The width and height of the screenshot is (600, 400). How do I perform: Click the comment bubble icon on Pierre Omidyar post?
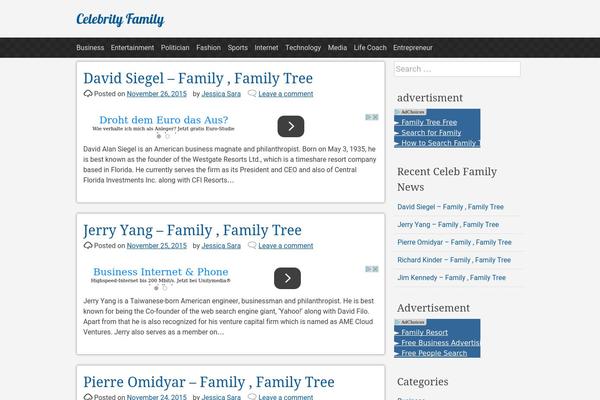252,397
